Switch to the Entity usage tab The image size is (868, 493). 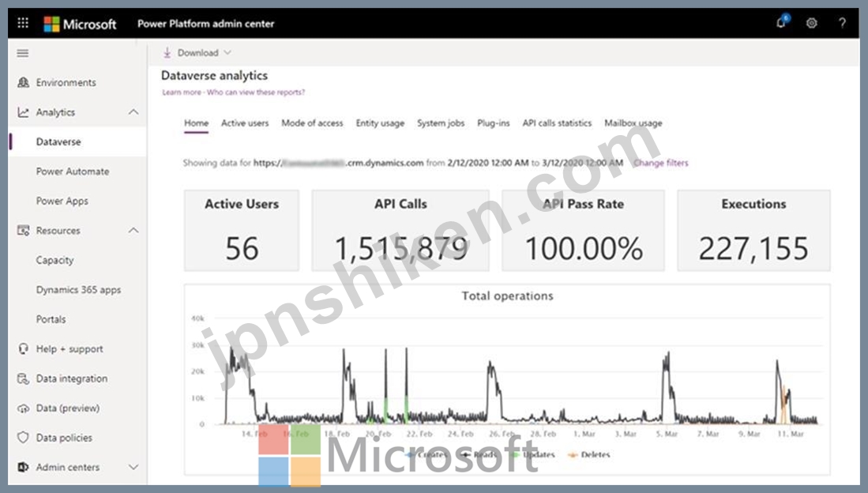pos(381,123)
